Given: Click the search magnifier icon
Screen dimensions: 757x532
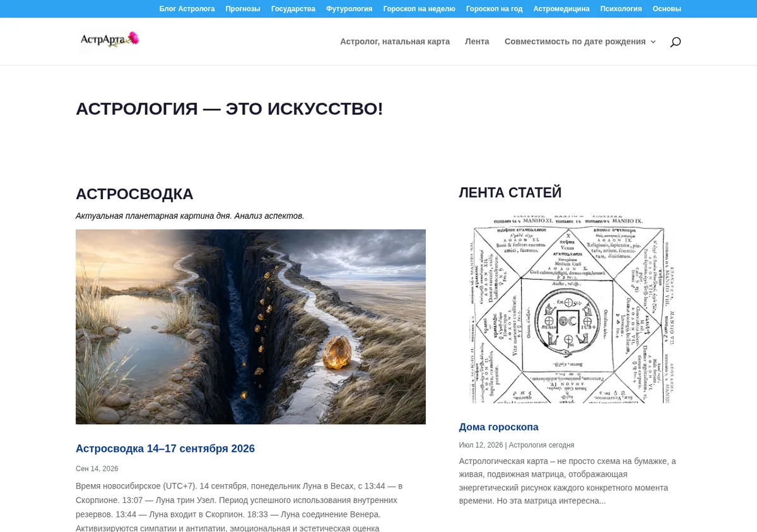Looking at the screenshot, I should coord(675,42).
